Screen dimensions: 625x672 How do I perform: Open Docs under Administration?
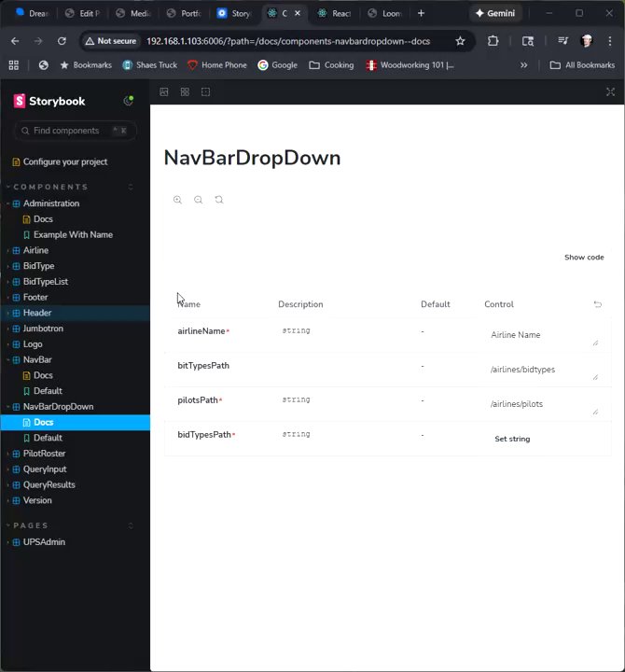pos(43,219)
